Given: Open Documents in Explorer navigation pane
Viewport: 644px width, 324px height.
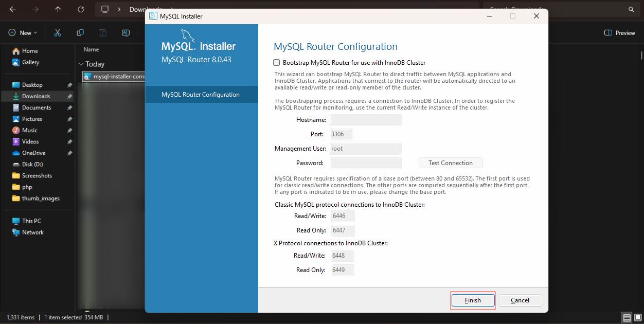Looking at the screenshot, I should 36,107.
